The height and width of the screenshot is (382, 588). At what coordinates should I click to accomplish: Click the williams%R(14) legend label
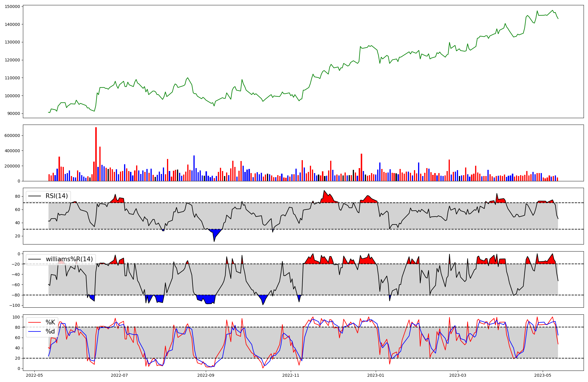pos(69,259)
